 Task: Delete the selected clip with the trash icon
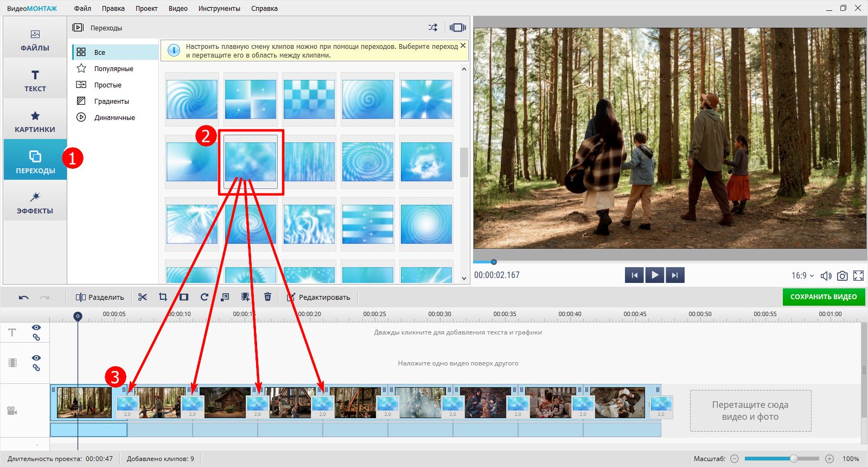point(267,297)
